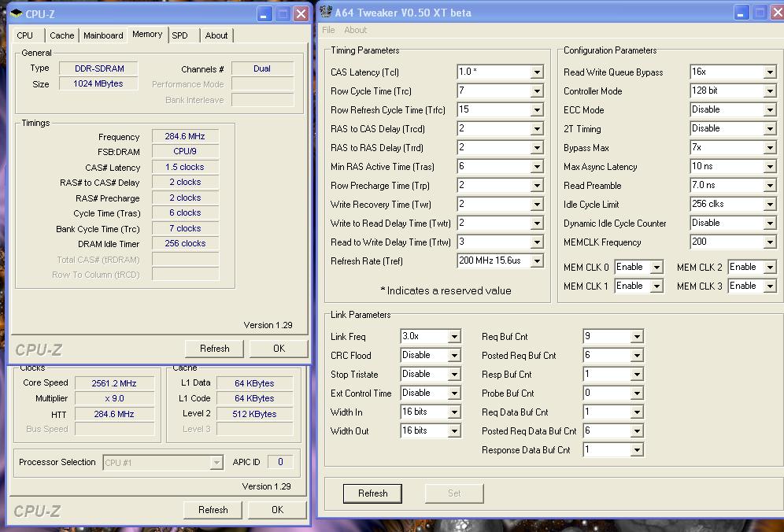Image resolution: width=784 pixels, height=532 pixels.
Task: Click OK in the lower CPU-Z window
Action: [278, 510]
